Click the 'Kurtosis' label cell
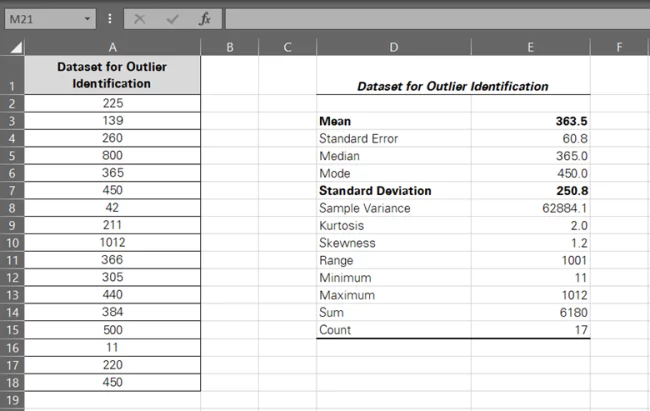 click(394, 226)
